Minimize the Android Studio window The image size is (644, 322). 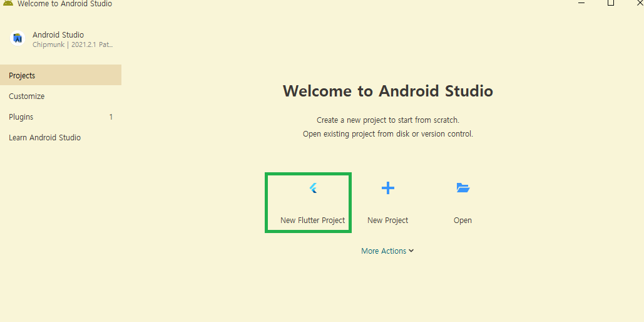click(x=581, y=3)
